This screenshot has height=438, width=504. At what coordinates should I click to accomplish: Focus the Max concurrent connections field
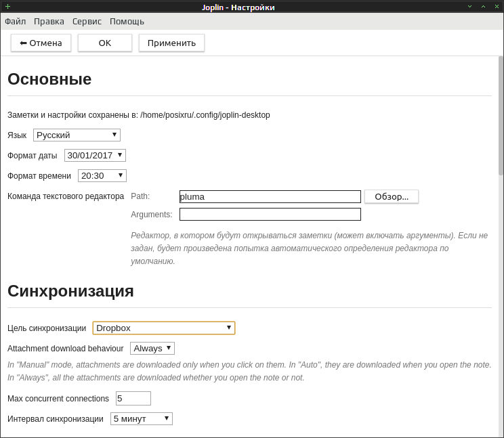pos(133,399)
